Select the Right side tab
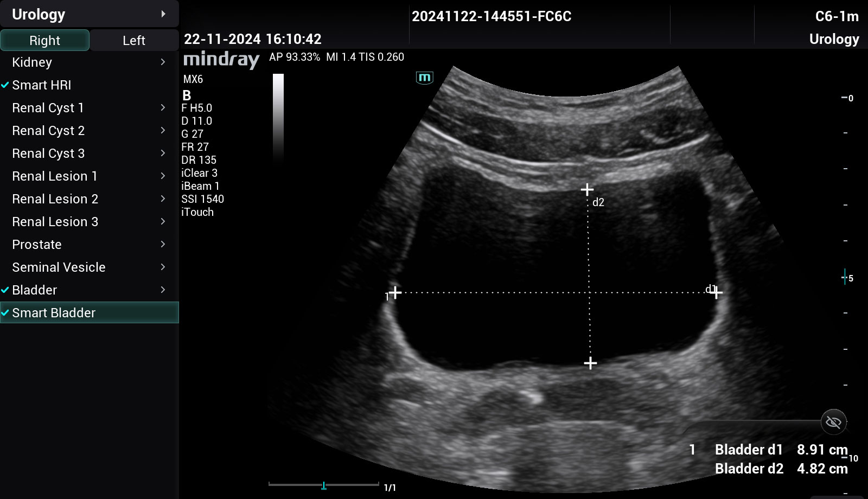This screenshot has width=868, height=499. click(44, 41)
